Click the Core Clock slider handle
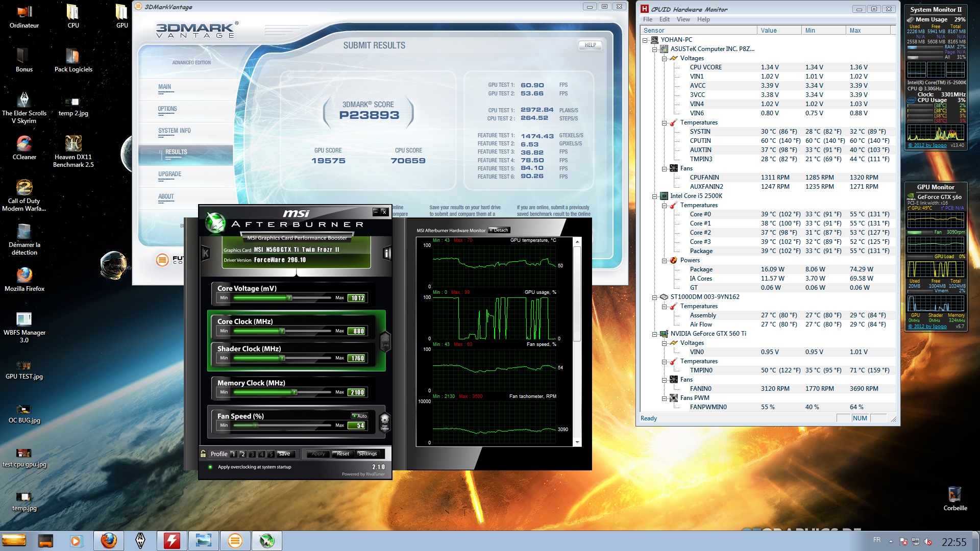This screenshot has width=980, height=551. (x=282, y=331)
